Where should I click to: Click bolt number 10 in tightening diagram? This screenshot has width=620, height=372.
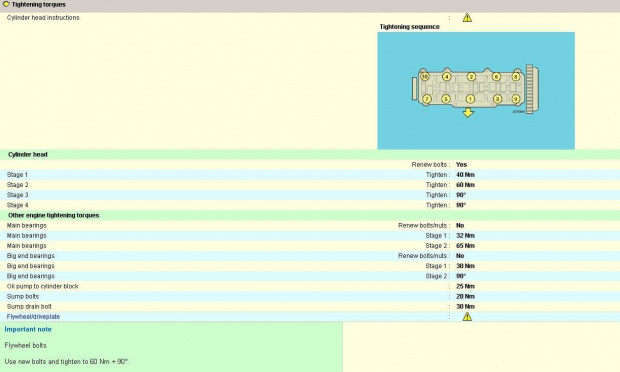coord(425,76)
